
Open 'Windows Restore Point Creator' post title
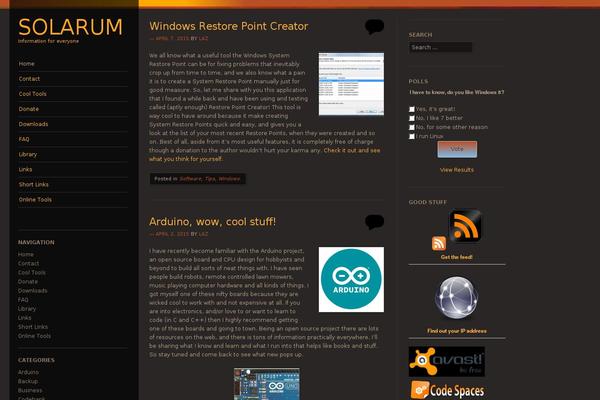click(228, 26)
